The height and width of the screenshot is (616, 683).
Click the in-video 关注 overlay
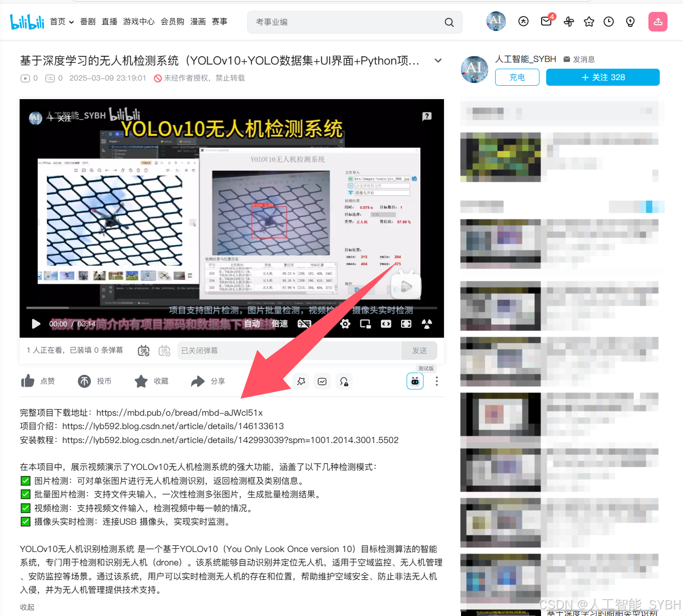pyautogui.click(x=59, y=118)
